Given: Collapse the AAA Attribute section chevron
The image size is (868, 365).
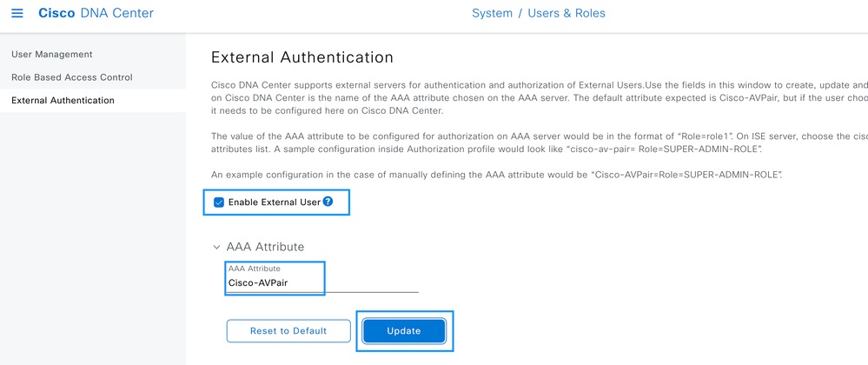Looking at the screenshot, I should click(x=216, y=247).
